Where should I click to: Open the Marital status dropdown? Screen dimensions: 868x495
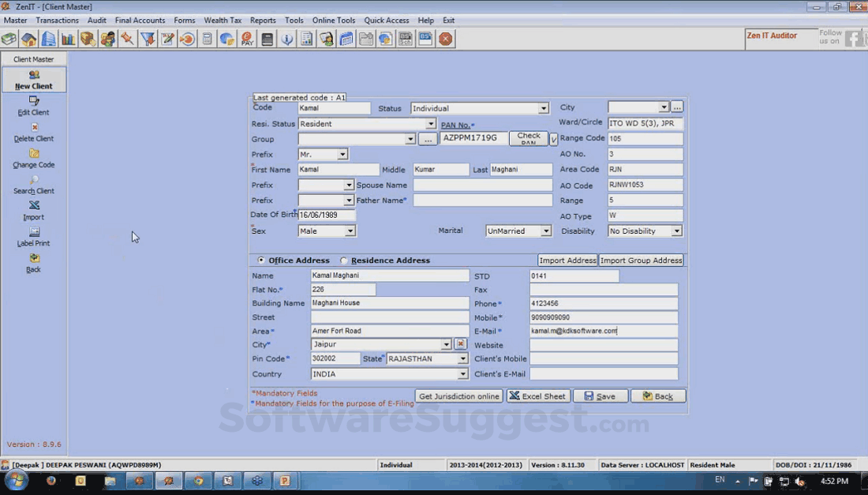point(545,231)
